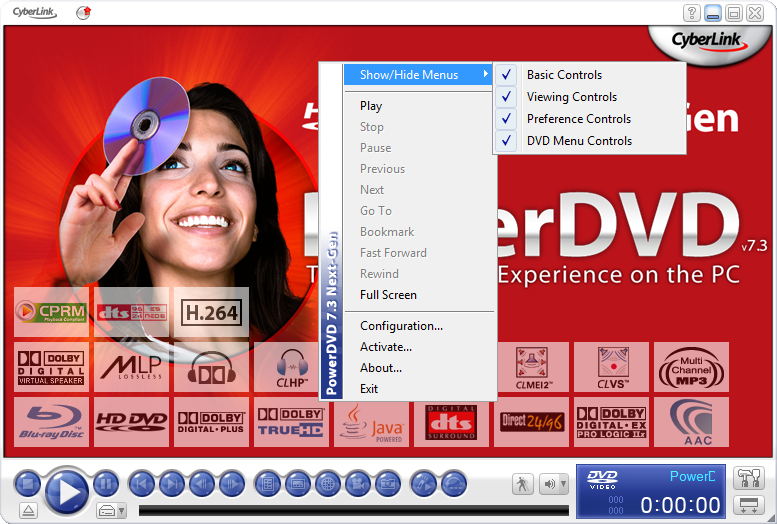This screenshot has height=524, width=777.
Task: Open the volume dropdown arrow
Action: click(563, 483)
